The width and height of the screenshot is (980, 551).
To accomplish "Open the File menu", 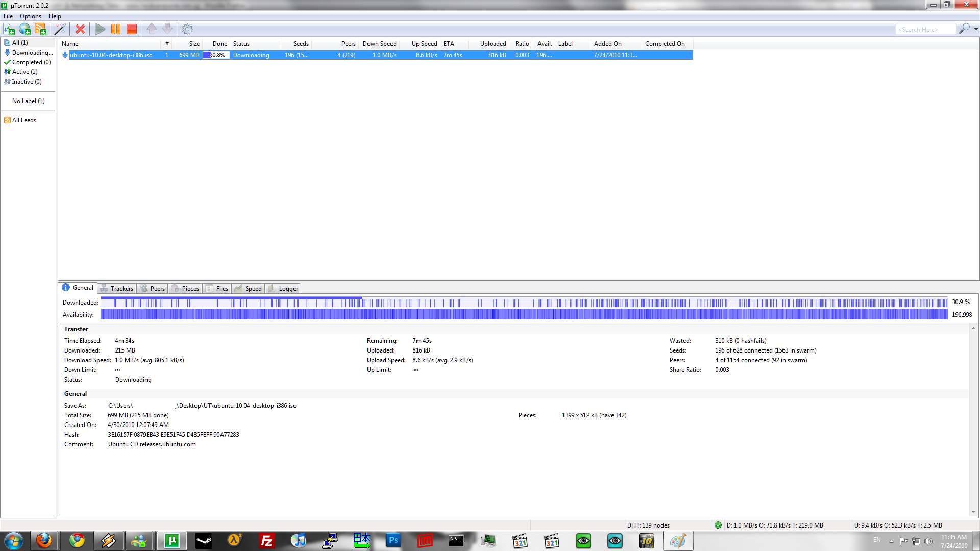I will [x=8, y=16].
